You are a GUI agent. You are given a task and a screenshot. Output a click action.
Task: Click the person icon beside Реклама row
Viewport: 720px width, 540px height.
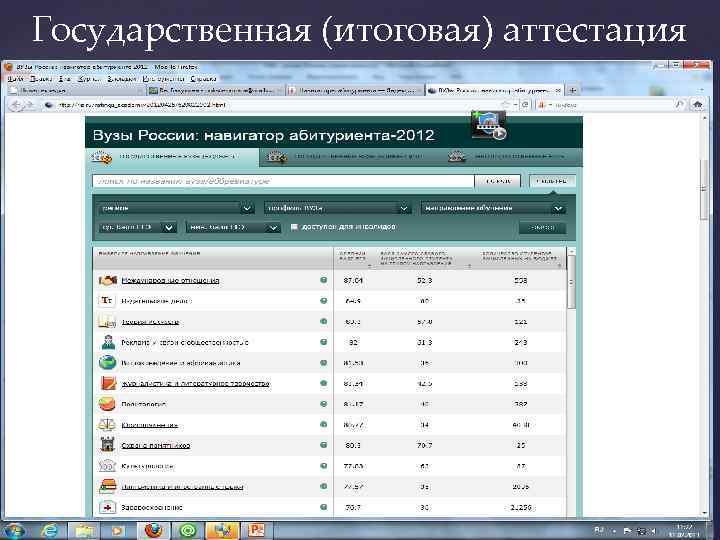tap(108, 342)
